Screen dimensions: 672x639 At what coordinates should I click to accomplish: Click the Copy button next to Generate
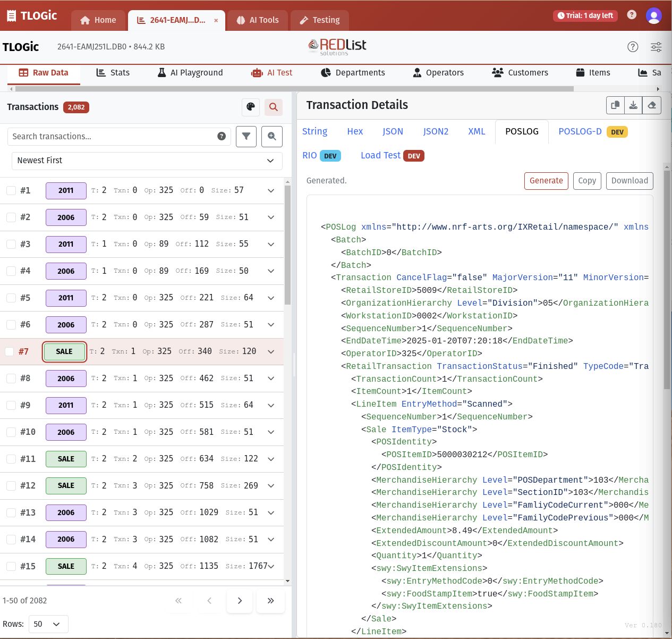587,181
